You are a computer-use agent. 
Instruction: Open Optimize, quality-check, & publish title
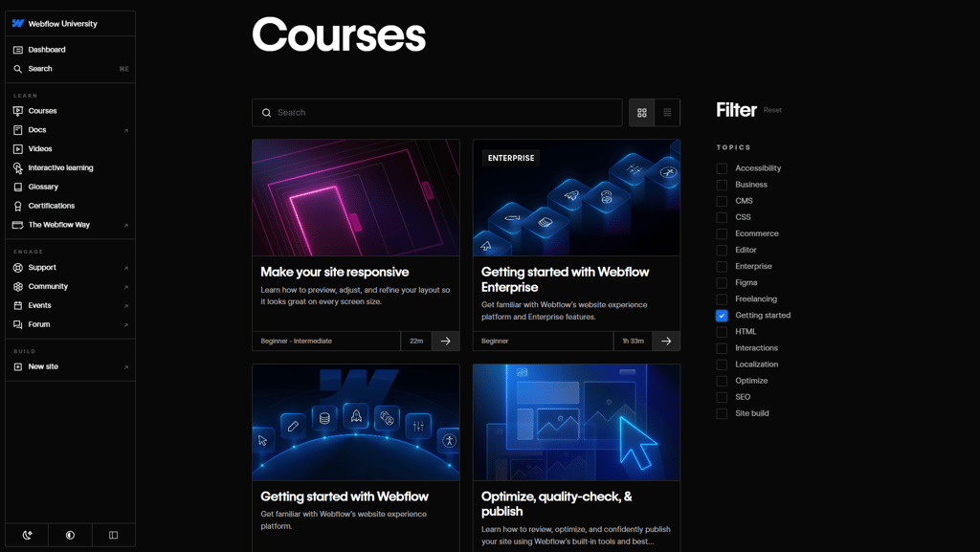[556, 504]
